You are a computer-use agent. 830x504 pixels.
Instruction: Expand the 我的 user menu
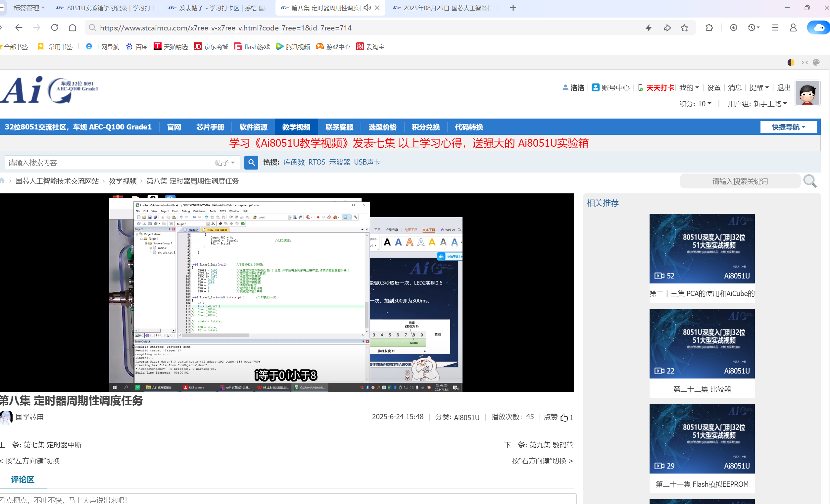point(689,88)
